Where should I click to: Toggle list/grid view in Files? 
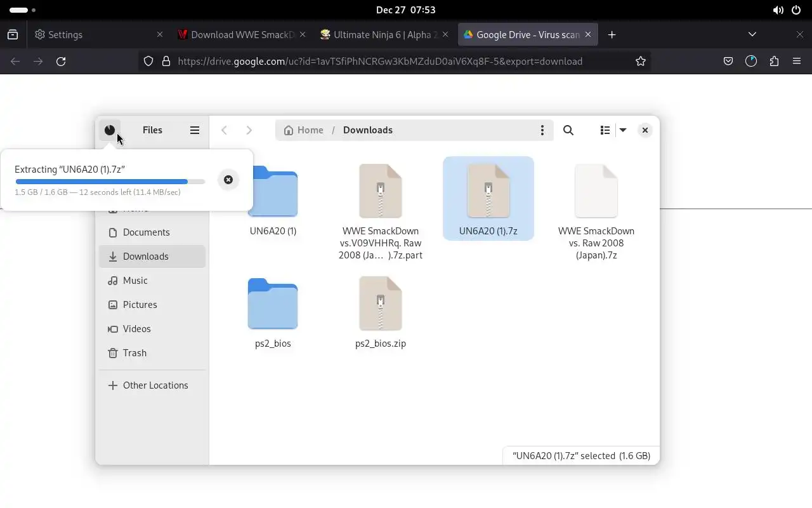(x=605, y=130)
